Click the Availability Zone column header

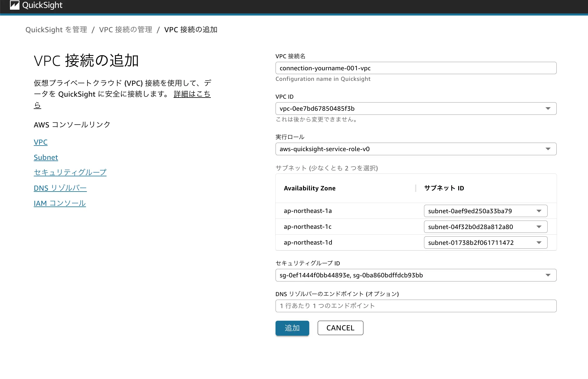pyautogui.click(x=310, y=188)
